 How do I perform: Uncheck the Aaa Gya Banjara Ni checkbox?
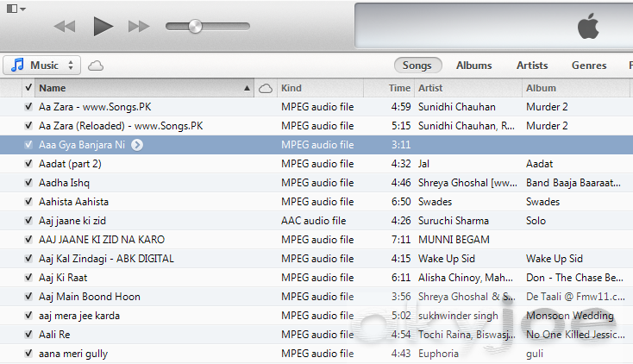tap(28, 145)
